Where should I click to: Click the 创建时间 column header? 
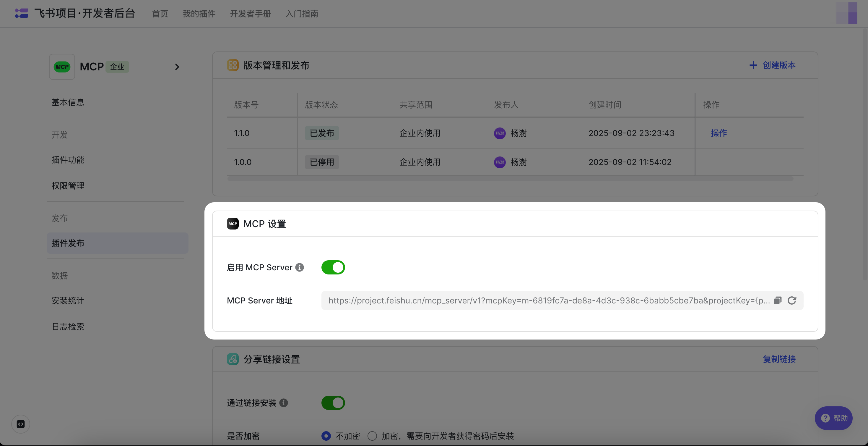(605, 105)
